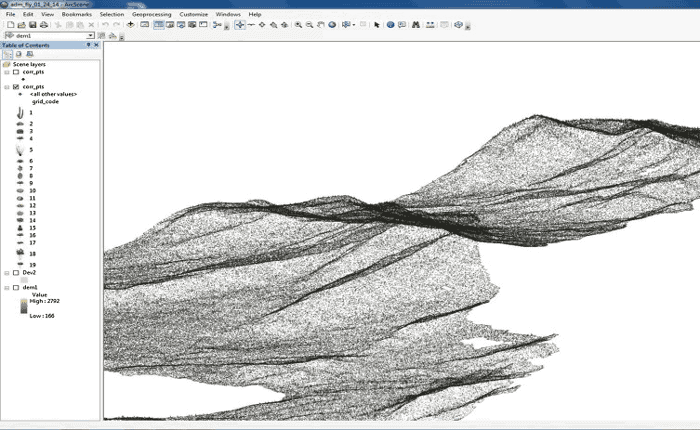Open the dem1 layer dropdown
The width and height of the screenshot is (700, 430).
91,36
